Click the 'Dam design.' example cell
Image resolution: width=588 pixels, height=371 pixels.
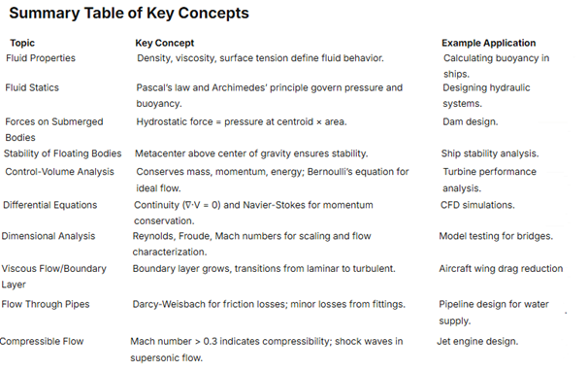(x=470, y=122)
